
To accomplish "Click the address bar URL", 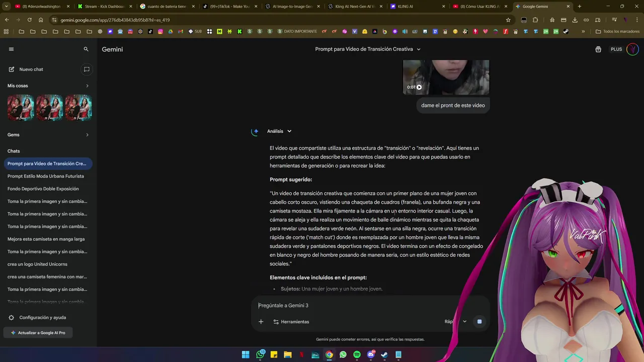I will coord(115,20).
